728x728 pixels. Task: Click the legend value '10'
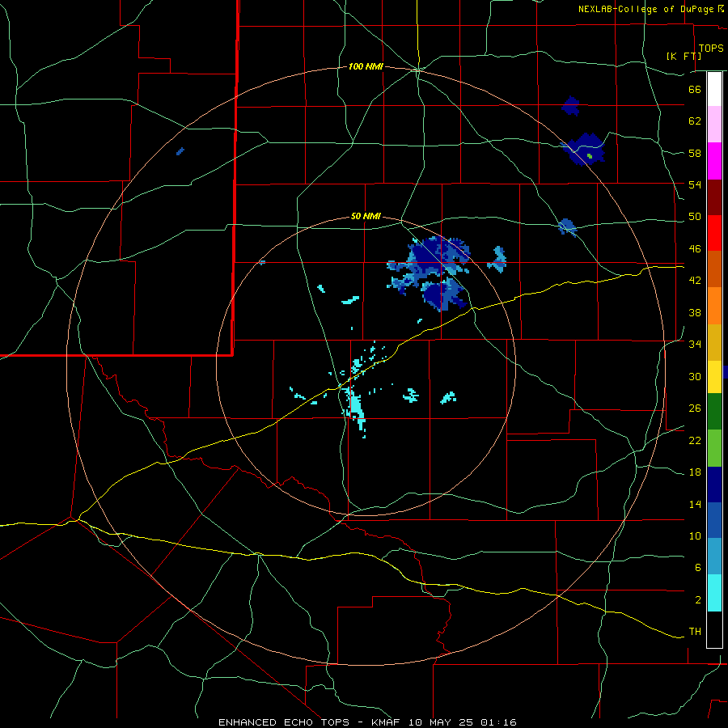point(695,536)
